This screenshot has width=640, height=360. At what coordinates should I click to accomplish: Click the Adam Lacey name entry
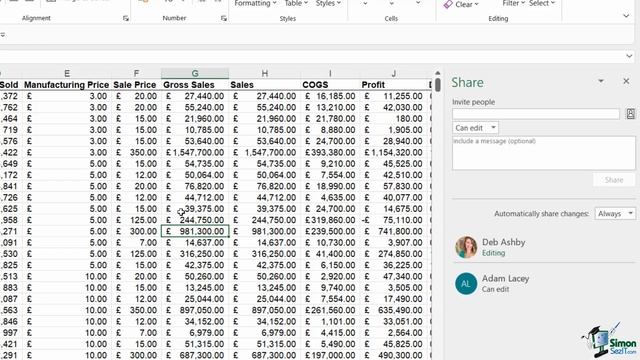click(x=505, y=278)
